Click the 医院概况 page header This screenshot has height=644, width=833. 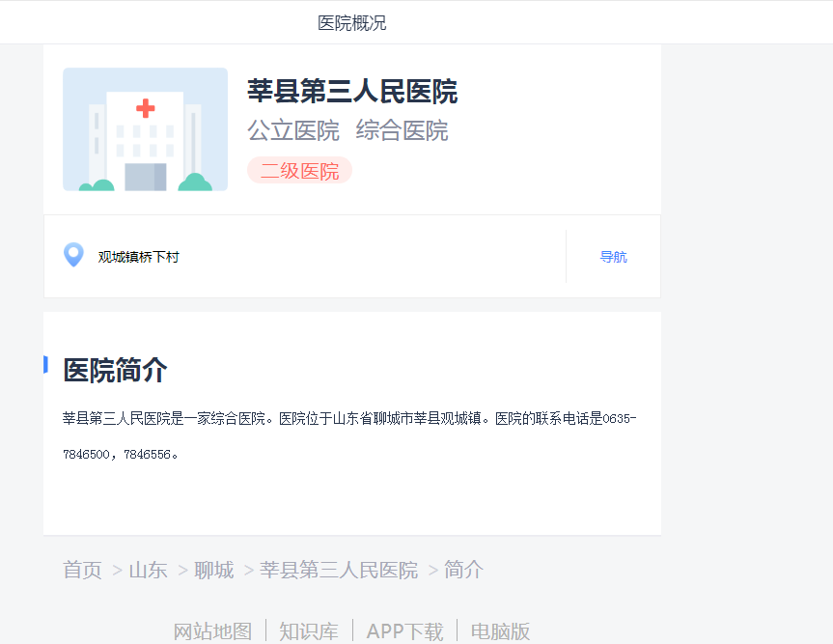coord(352,23)
